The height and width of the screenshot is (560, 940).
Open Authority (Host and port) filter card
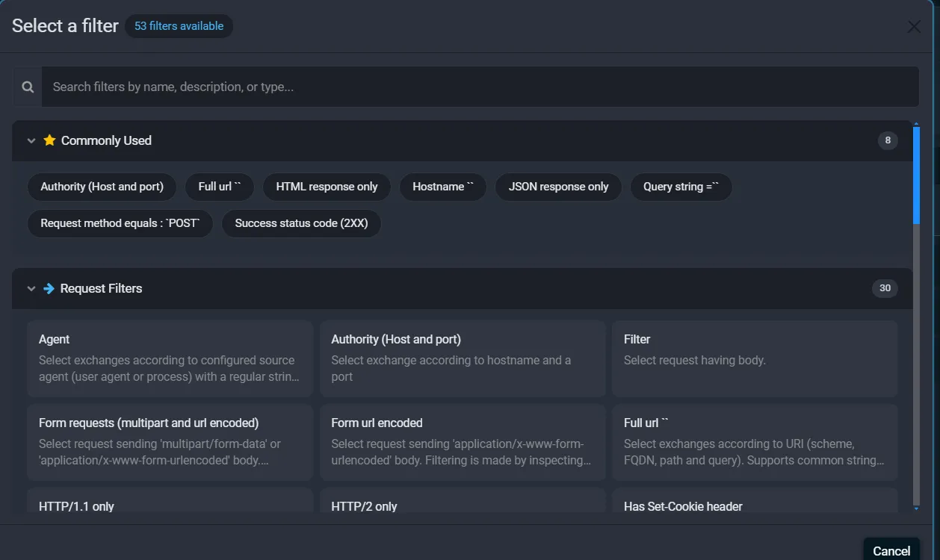tap(463, 358)
